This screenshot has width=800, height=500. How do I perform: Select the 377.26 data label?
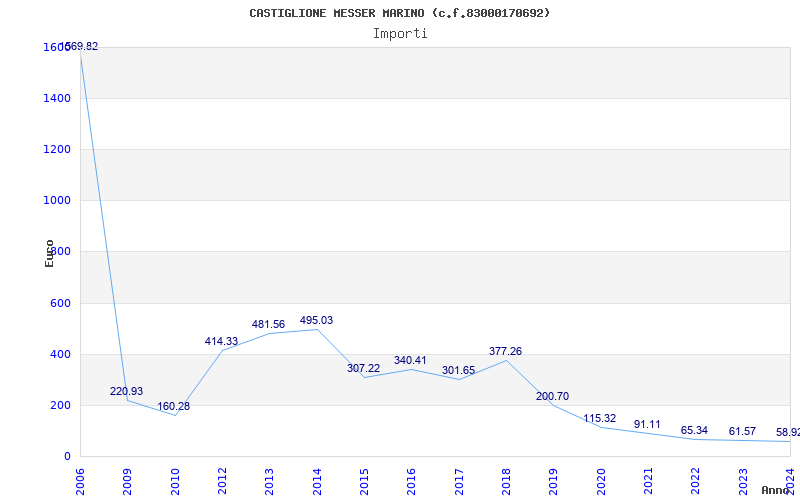click(x=505, y=351)
